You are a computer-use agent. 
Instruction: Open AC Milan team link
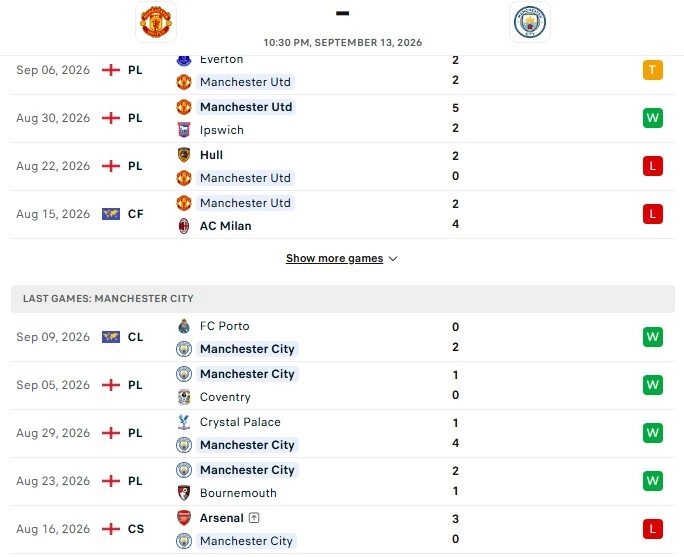226,226
